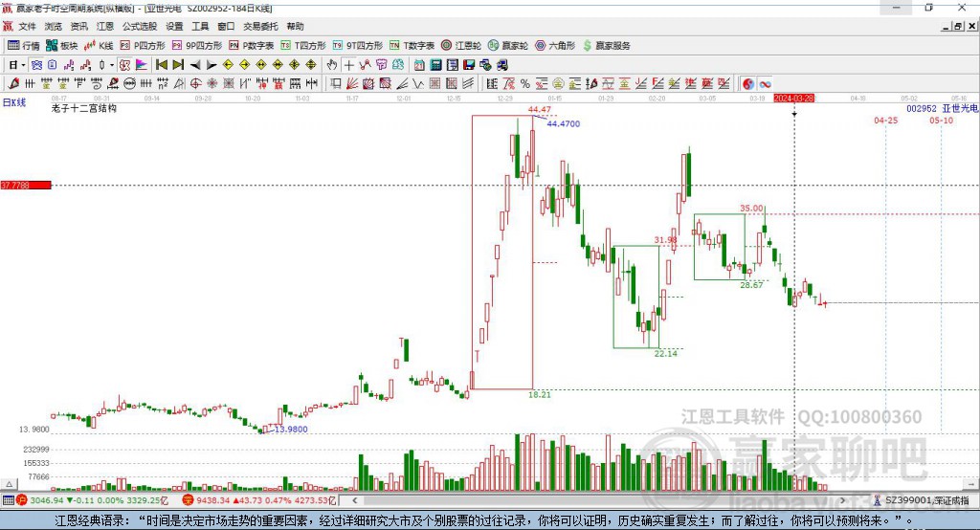Click the price ladder 旺 icon
This screenshot has width=980, height=530.
coord(492,84)
